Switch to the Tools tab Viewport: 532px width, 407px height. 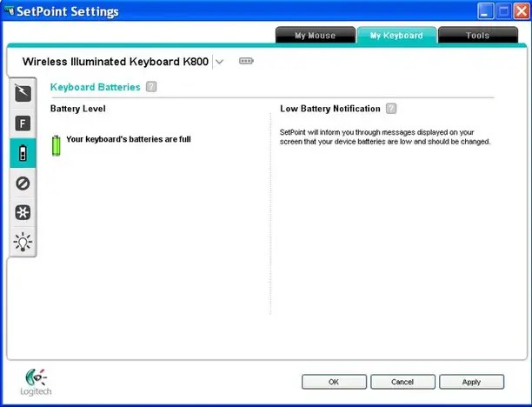[478, 36]
